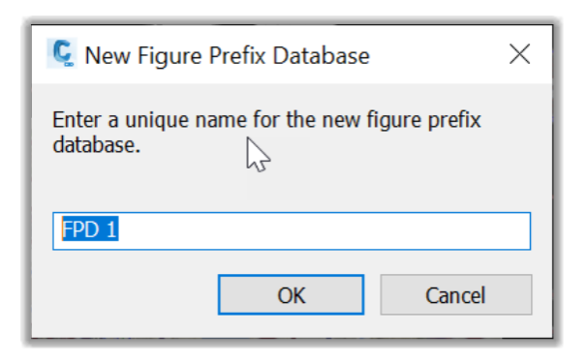Image resolution: width=588 pixels, height=364 pixels.
Task: Click the Civil 3D icon in title bar
Action: (62, 53)
